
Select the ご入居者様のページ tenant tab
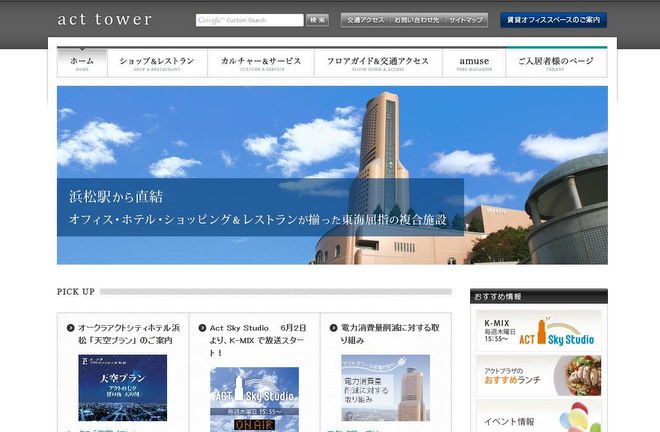(556, 63)
